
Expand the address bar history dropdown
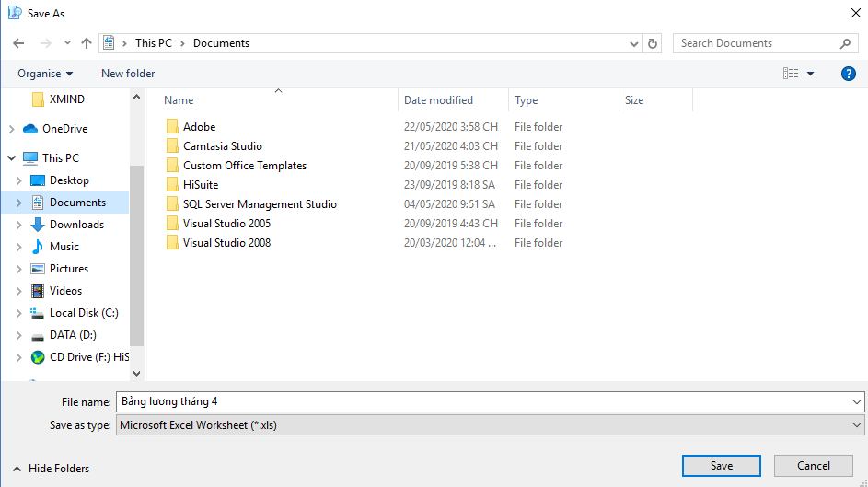(x=634, y=43)
